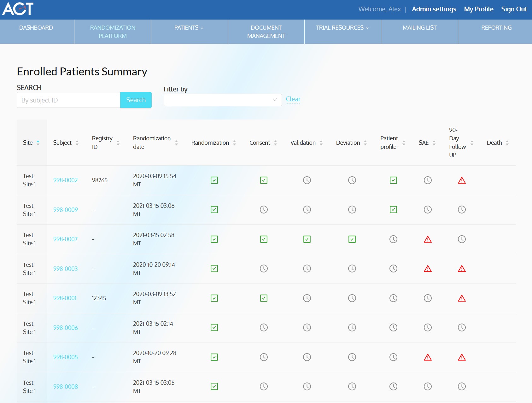Click Patient profile checkmark for 998-0009
532x403 pixels.
[393, 209]
